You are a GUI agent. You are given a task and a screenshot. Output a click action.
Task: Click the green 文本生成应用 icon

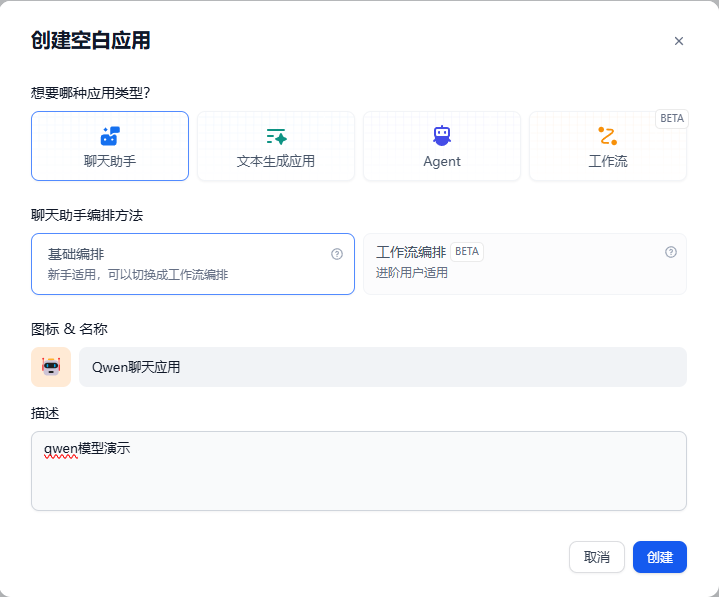coord(276,137)
